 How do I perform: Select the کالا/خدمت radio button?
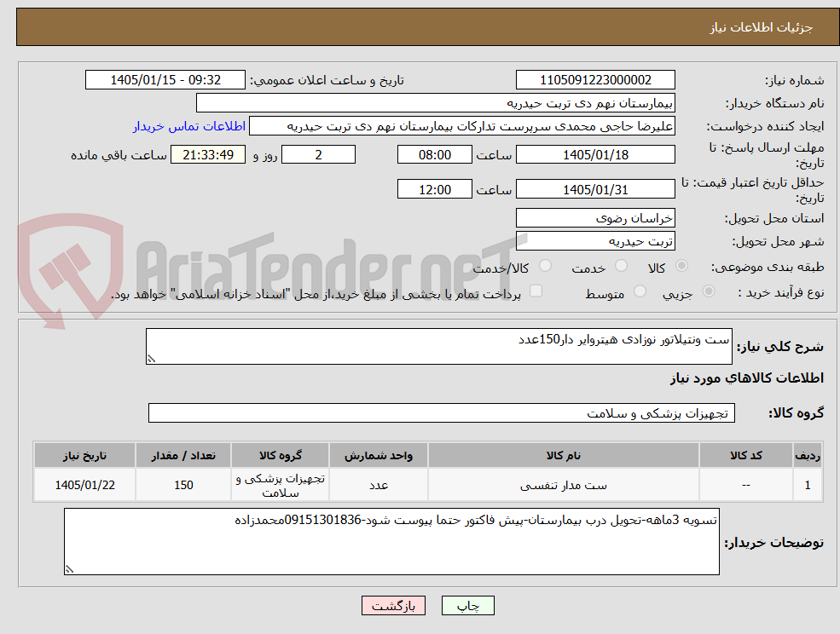click(x=545, y=266)
